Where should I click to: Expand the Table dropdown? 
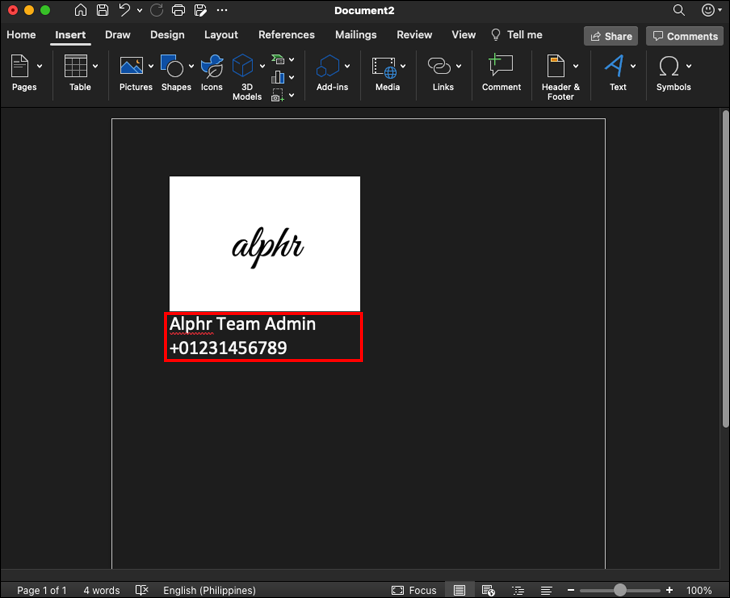[x=95, y=67]
